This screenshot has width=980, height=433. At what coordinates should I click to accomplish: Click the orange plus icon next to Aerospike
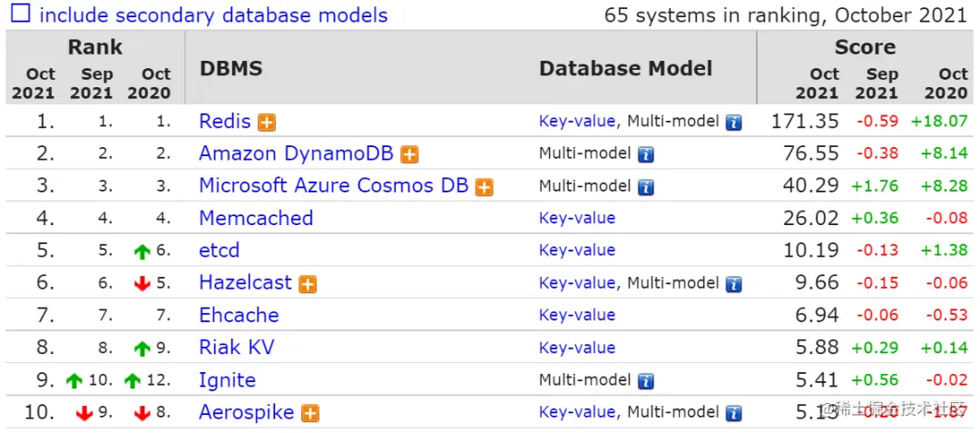coord(310,413)
